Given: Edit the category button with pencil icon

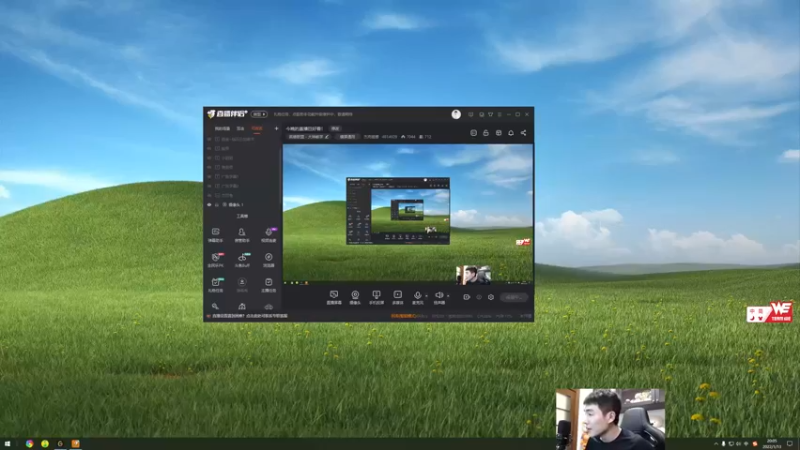Looking at the screenshot, I should click(x=309, y=137).
